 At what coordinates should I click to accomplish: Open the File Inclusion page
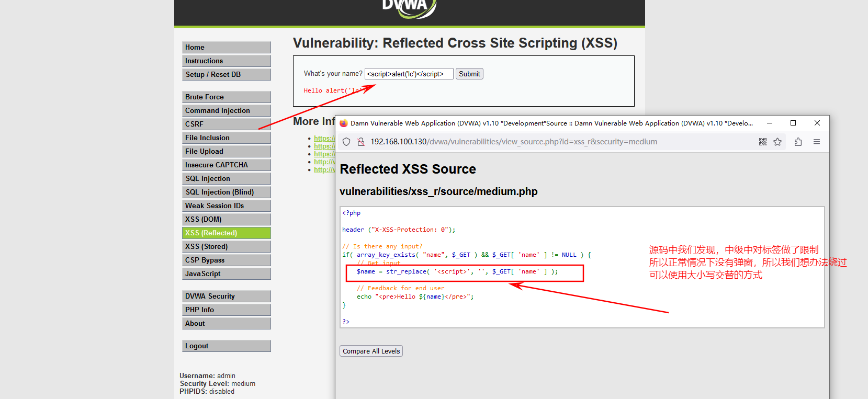coord(227,138)
